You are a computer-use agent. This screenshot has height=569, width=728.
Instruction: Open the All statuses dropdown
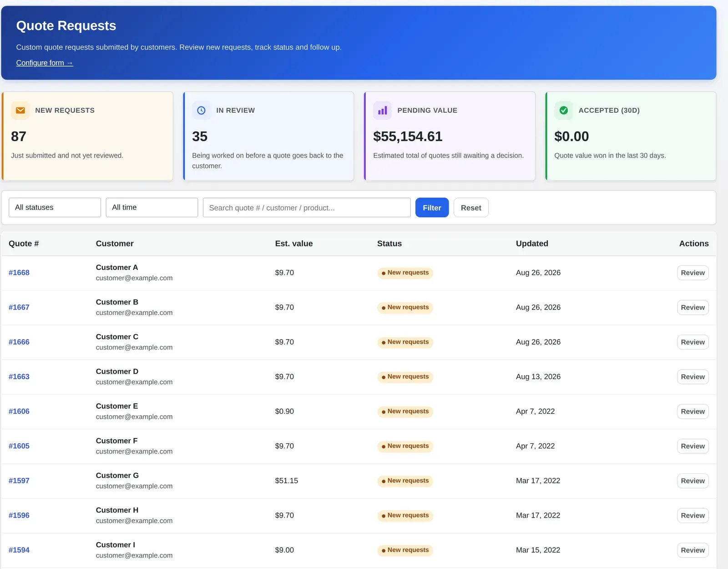55,208
